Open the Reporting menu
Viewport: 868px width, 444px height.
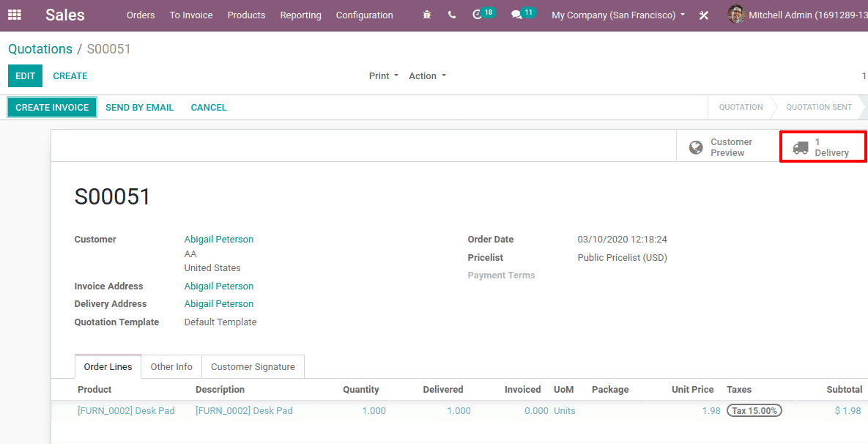(x=300, y=15)
